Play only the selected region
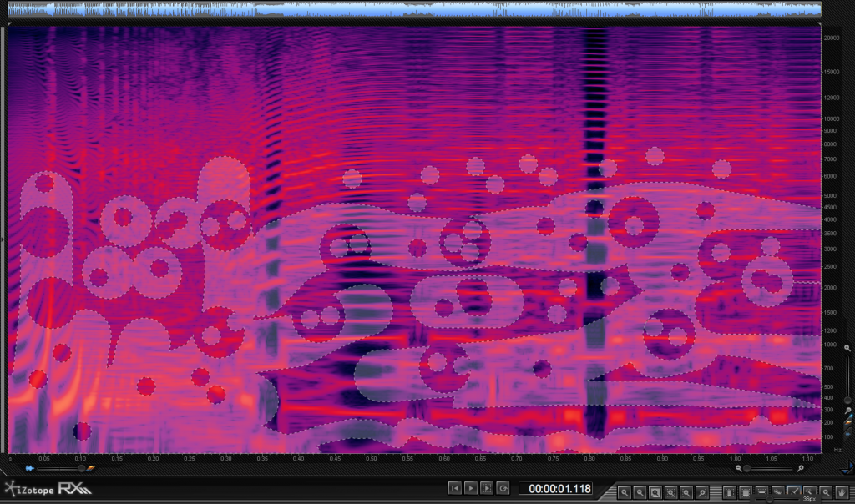This screenshot has width=855, height=504. coord(487,488)
